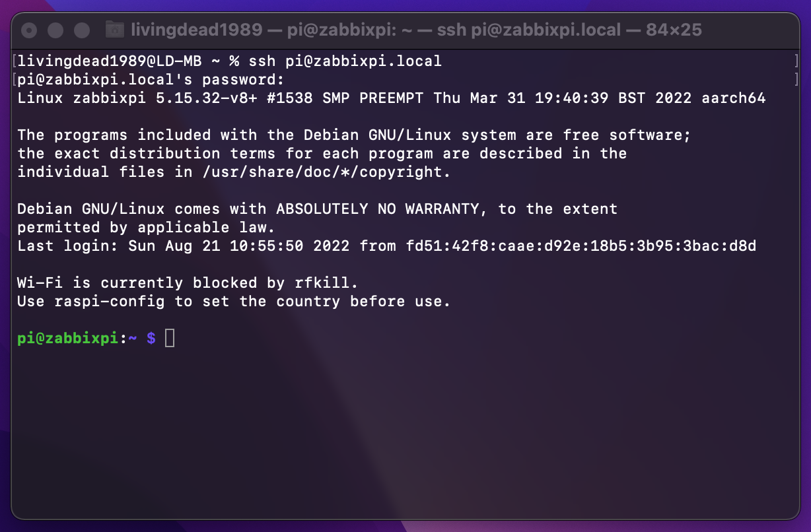Click the left bracket mark before livingdead1989@LD-MB
811x532 pixels.
coord(14,61)
